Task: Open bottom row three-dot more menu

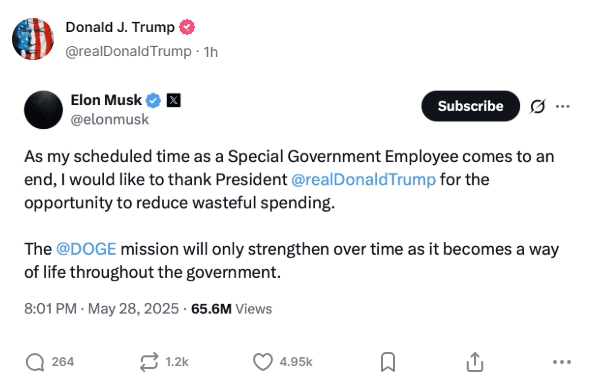Action: [x=562, y=362]
